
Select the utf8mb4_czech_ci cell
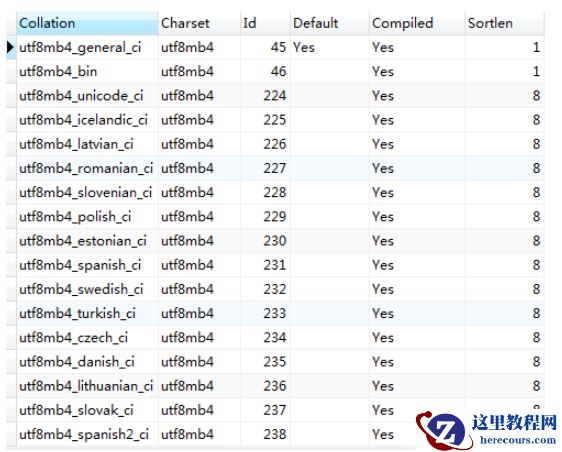tap(87, 338)
